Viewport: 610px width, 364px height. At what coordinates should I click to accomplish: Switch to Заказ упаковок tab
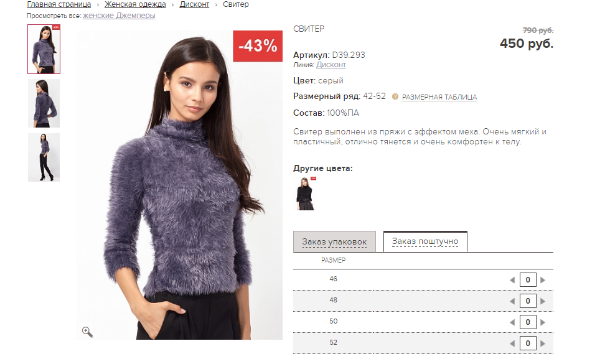pyautogui.click(x=334, y=241)
